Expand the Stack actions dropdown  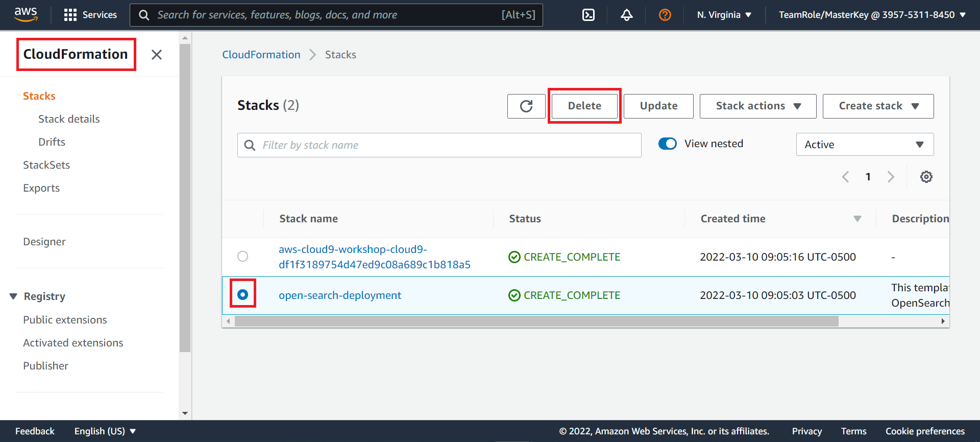(x=758, y=106)
